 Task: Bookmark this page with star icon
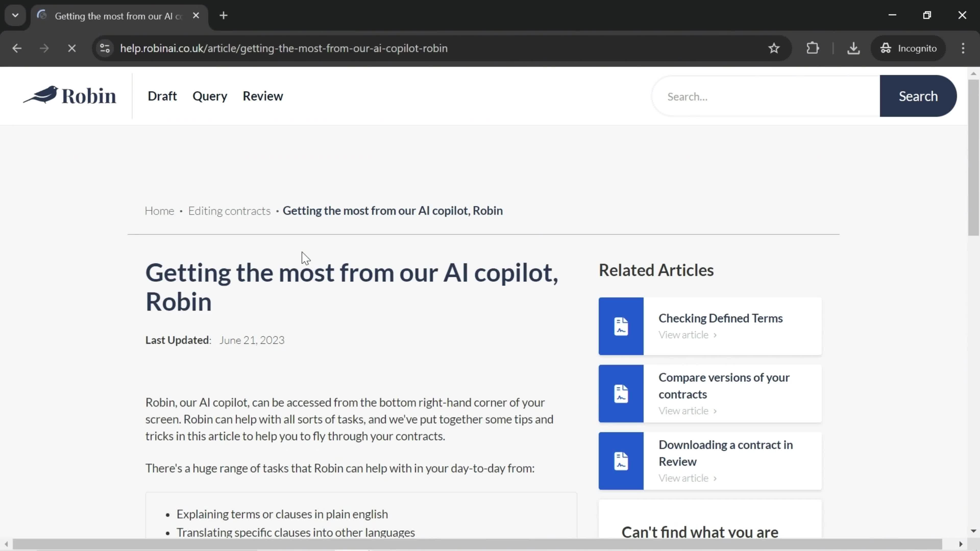point(774,48)
